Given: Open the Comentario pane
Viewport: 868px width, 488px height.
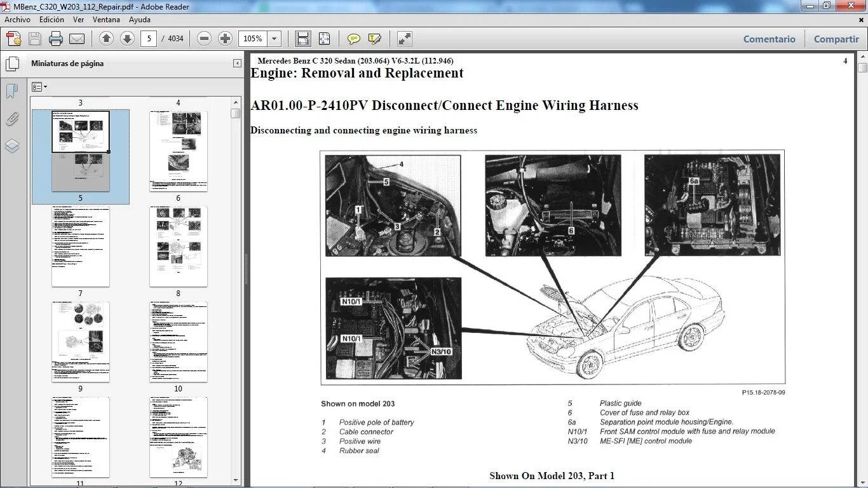Looking at the screenshot, I should click(770, 39).
